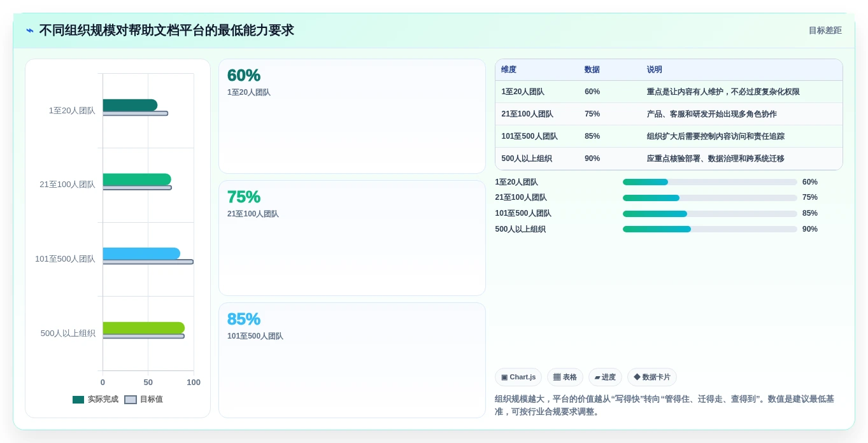Select the Chart.js tag chip

(x=518, y=377)
